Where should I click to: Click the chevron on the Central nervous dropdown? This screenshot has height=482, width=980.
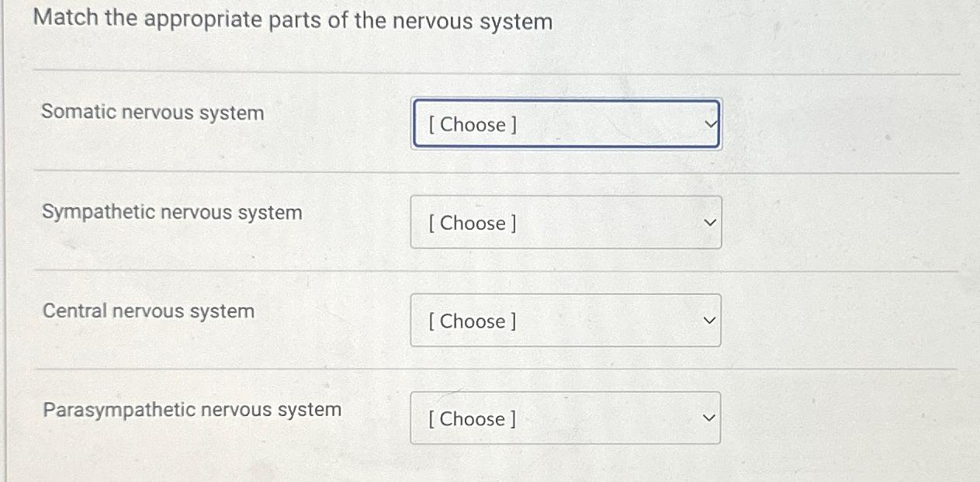pos(708,321)
